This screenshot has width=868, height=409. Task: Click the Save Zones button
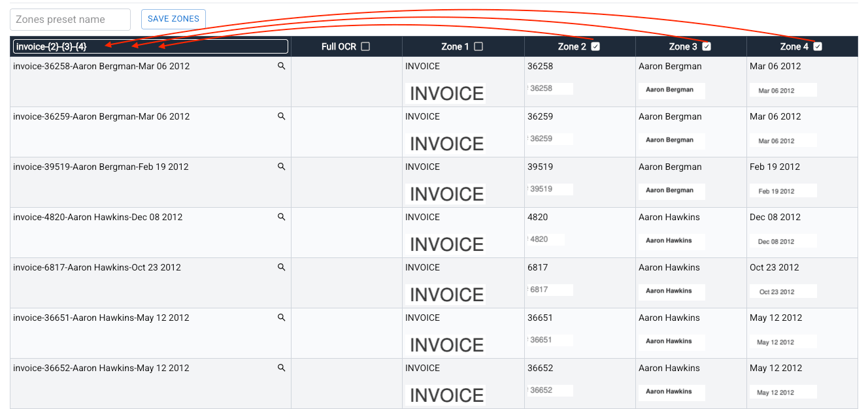pos(173,19)
